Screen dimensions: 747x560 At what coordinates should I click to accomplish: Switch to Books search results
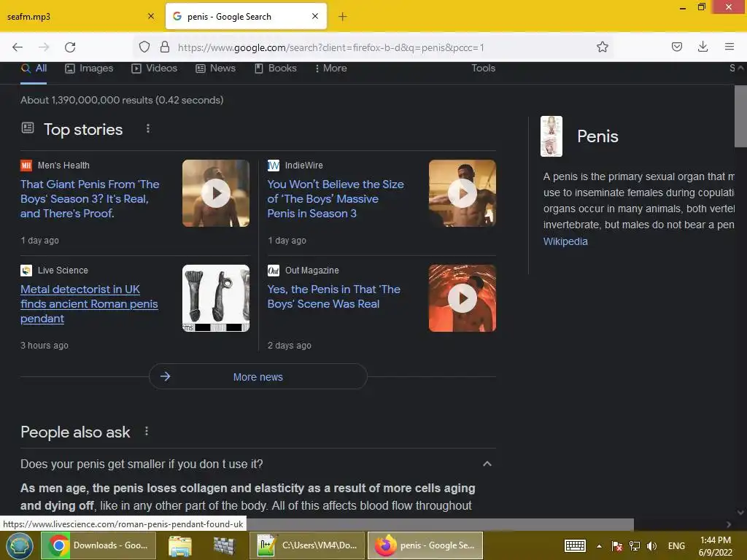tap(275, 69)
